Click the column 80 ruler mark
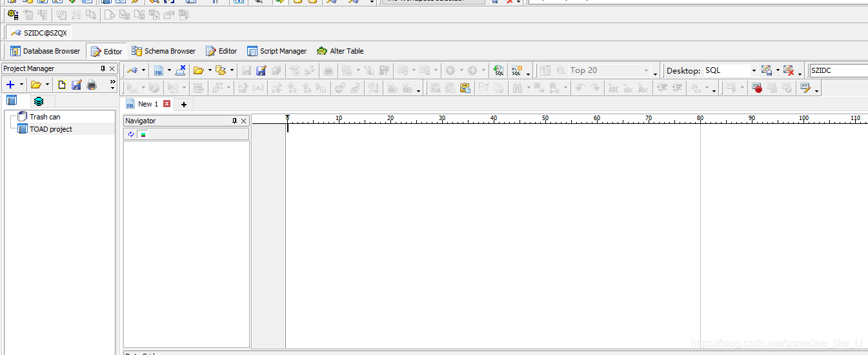Screen dimensions: 868x355 pyautogui.click(x=700, y=118)
